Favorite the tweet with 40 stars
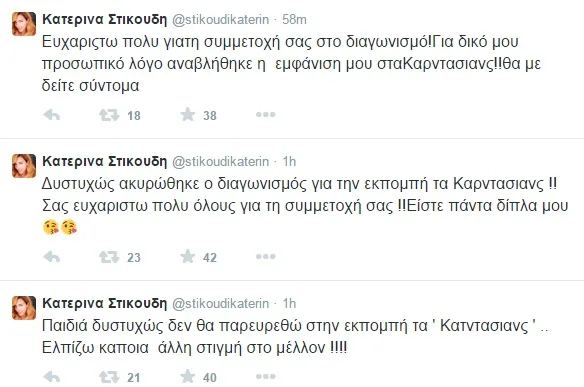 tap(188, 377)
